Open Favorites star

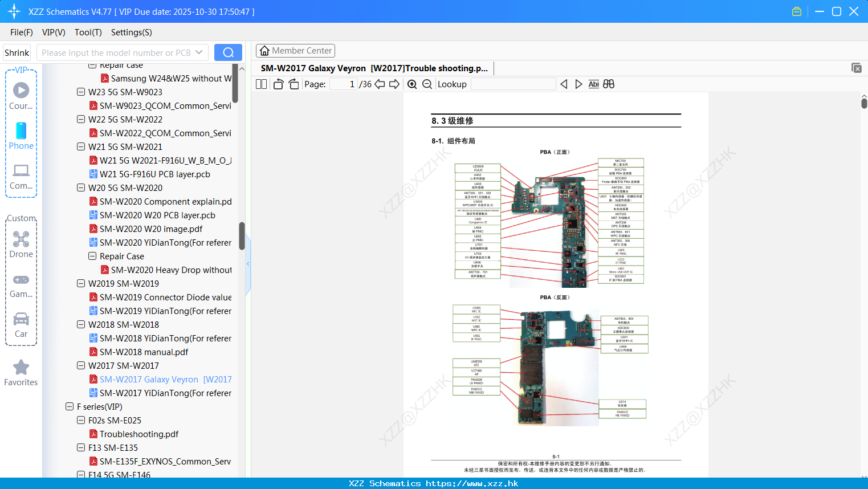tap(21, 373)
